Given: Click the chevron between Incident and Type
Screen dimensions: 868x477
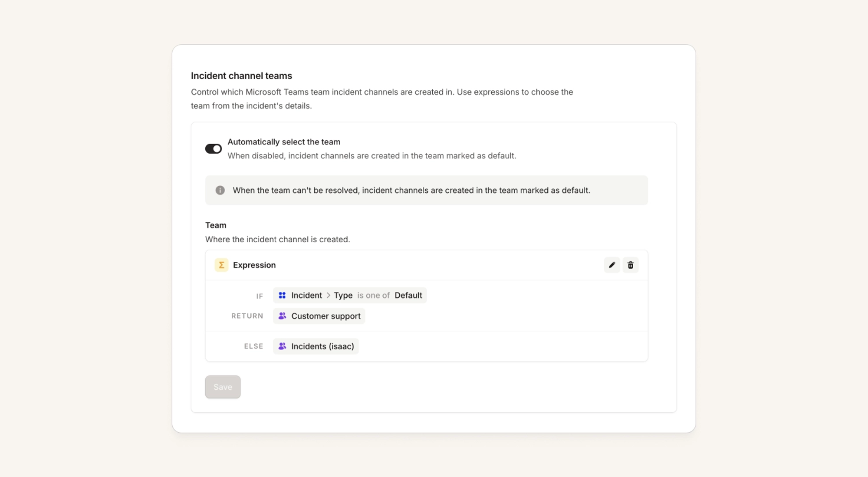Looking at the screenshot, I should (x=328, y=295).
